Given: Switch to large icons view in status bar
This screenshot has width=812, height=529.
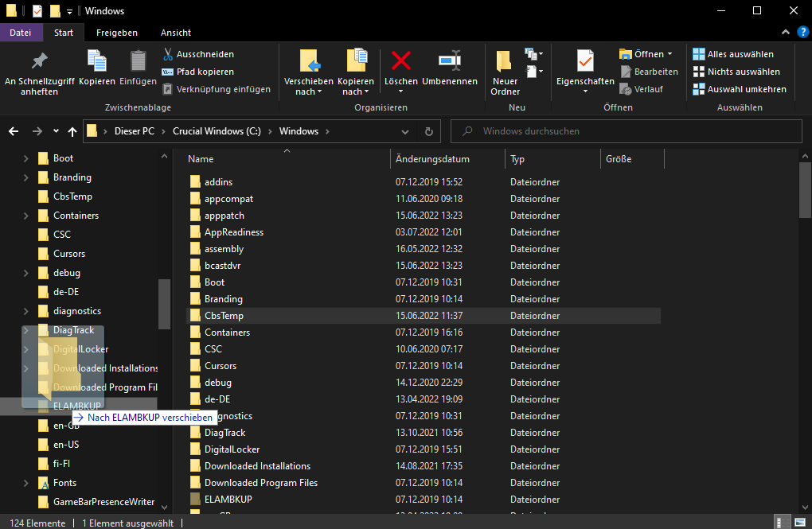Looking at the screenshot, I should point(800,522).
